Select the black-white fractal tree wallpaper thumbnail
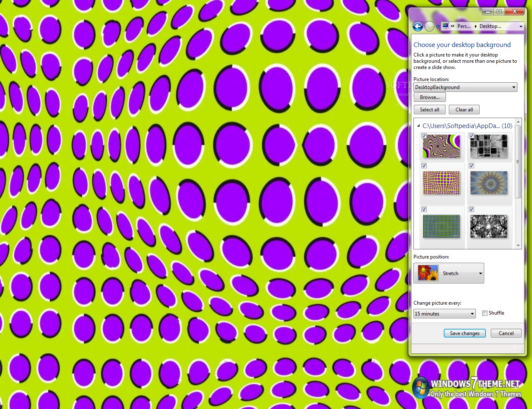 tap(489, 227)
